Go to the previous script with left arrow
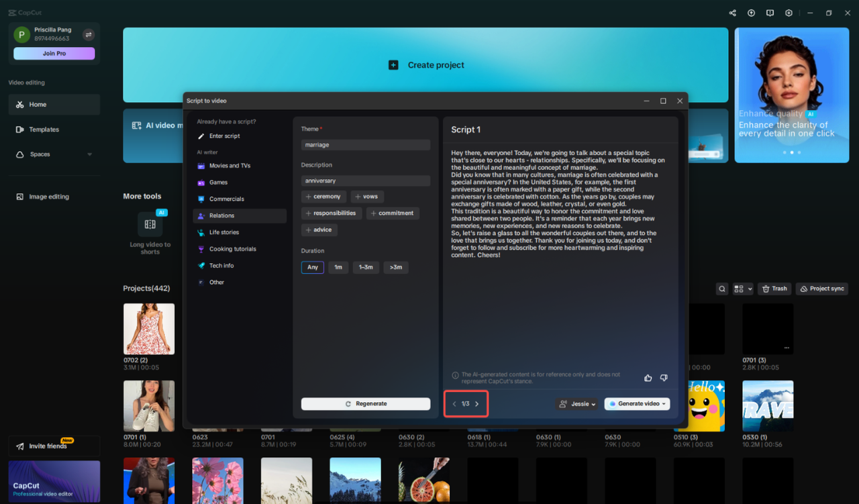Image resolution: width=859 pixels, height=504 pixels. 454,404
